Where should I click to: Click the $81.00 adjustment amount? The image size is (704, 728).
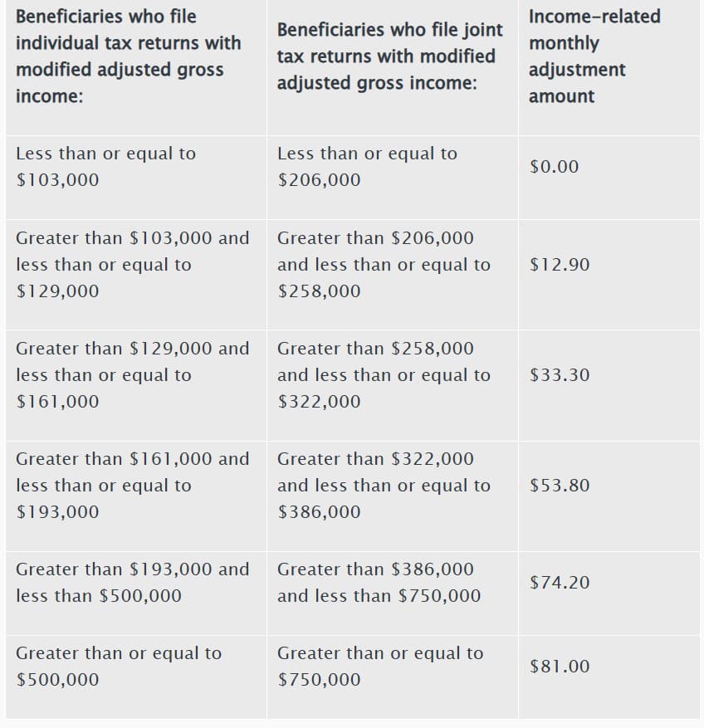click(560, 667)
